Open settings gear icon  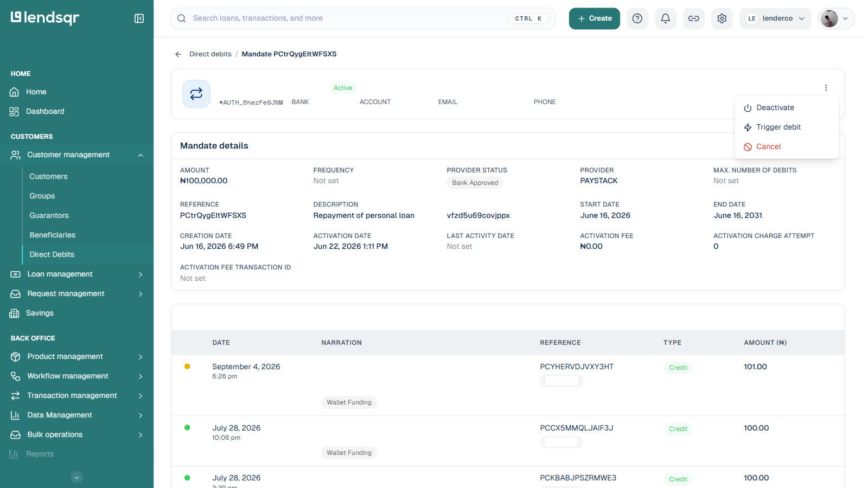722,18
